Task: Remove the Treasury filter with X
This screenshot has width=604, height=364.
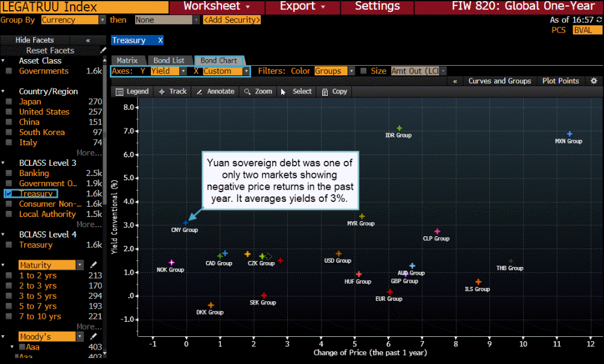Action: coord(161,40)
